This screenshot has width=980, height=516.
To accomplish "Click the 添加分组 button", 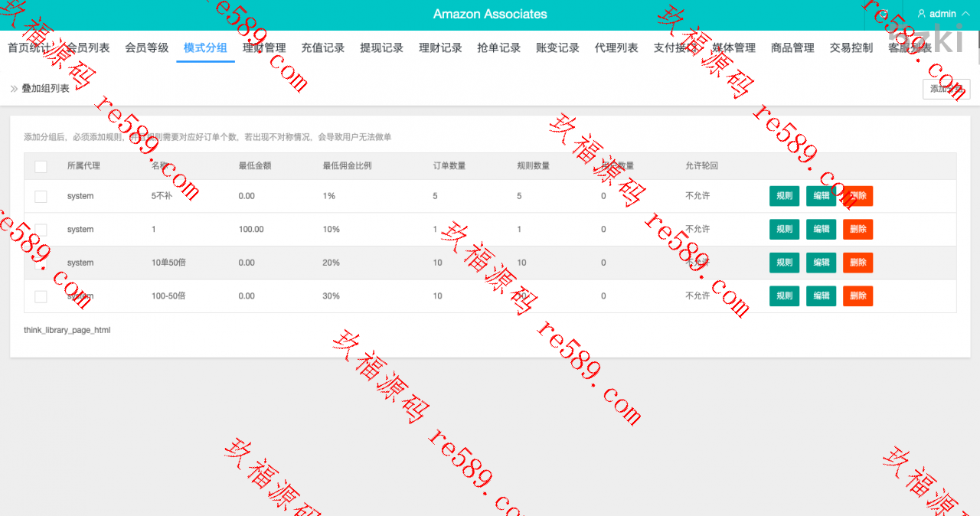I will point(946,89).
